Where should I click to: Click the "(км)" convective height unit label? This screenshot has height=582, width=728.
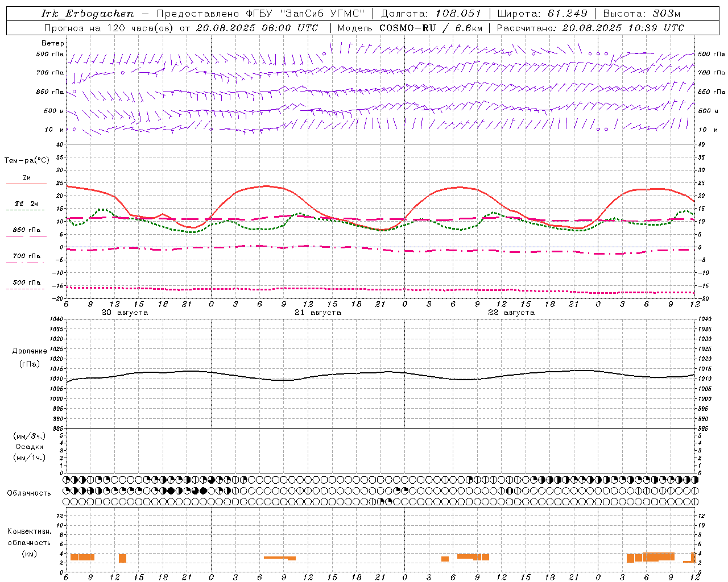30,554
